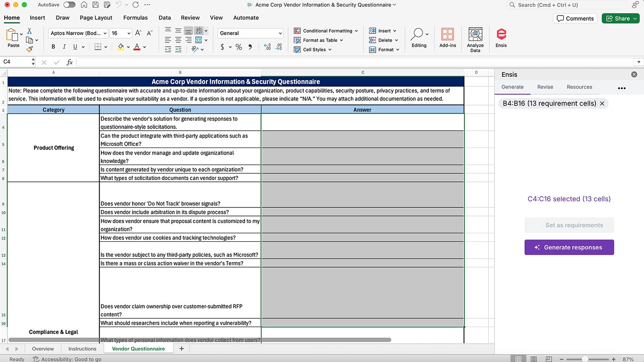Viewport: 644px width, 362px height.
Task: Click the Redo circular arrow icon
Action: point(136,5)
